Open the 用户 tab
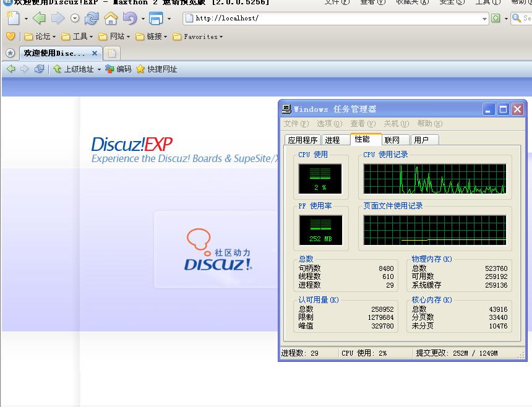 (x=421, y=140)
